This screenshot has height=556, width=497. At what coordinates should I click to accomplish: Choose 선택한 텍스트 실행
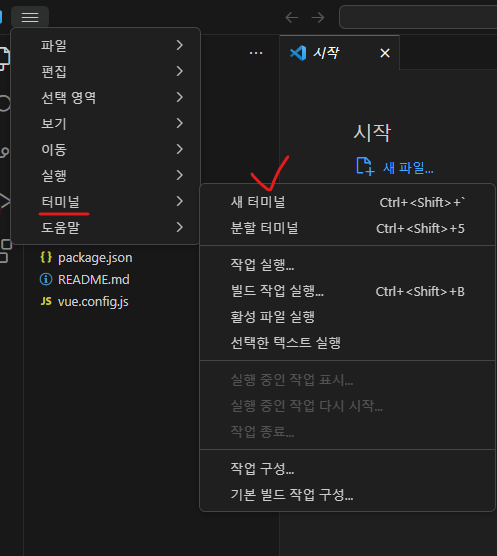pyautogui.click(x=347, y=343)
